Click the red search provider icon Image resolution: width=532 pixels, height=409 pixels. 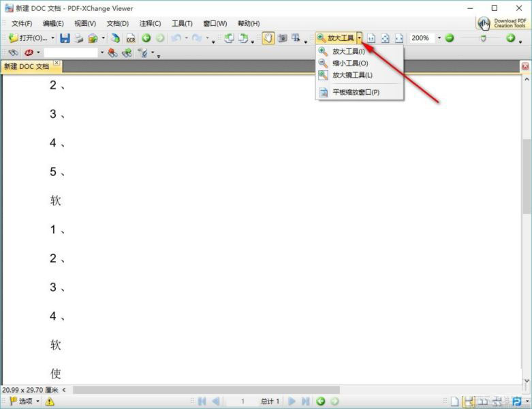(29, 52)
